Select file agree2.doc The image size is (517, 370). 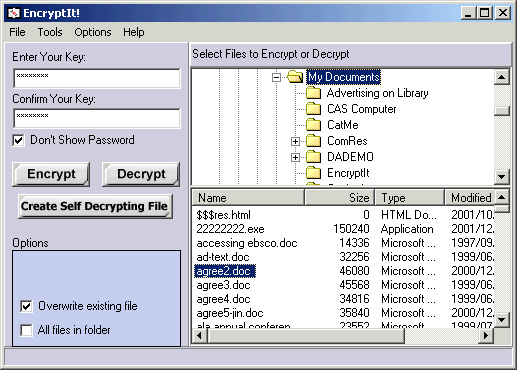[225, 271]
